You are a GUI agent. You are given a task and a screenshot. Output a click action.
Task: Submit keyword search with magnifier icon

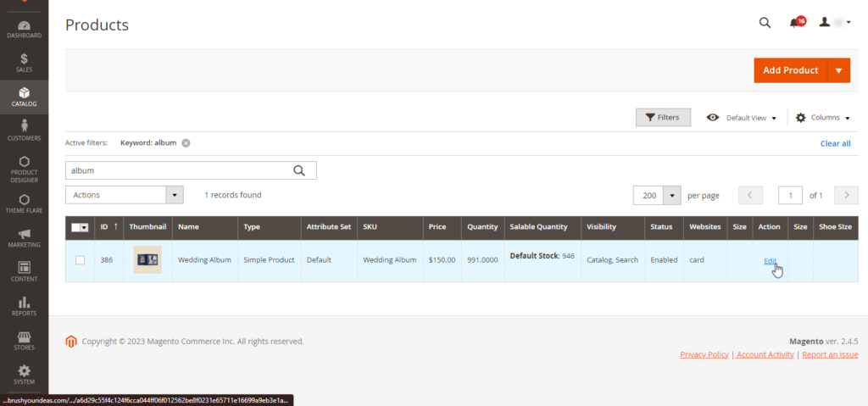(x=299, y=170)
